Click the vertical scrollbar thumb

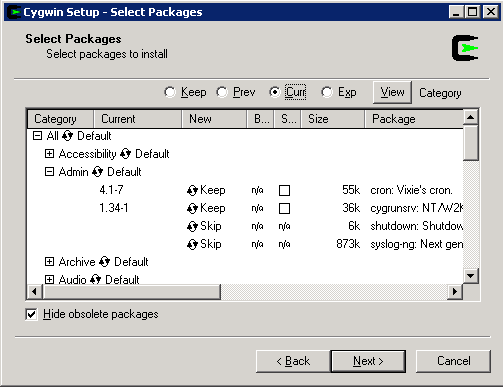pos(471,143)
